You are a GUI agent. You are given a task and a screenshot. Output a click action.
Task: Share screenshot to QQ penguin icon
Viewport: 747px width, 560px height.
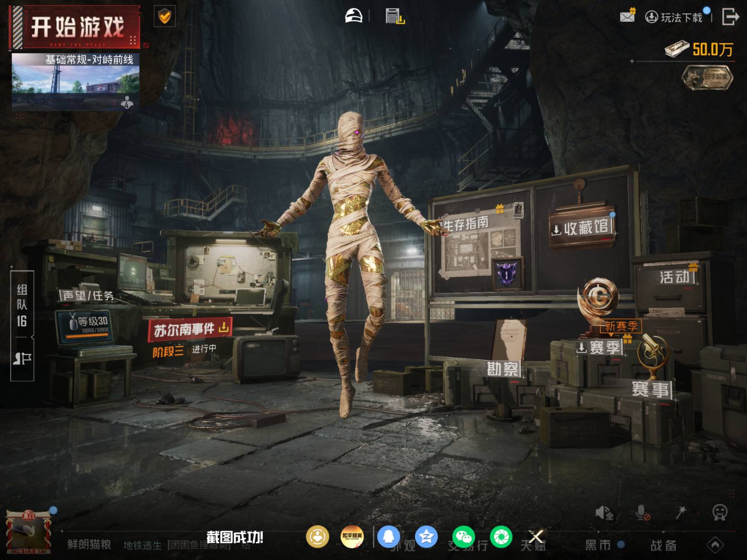(x=389, y=537)
